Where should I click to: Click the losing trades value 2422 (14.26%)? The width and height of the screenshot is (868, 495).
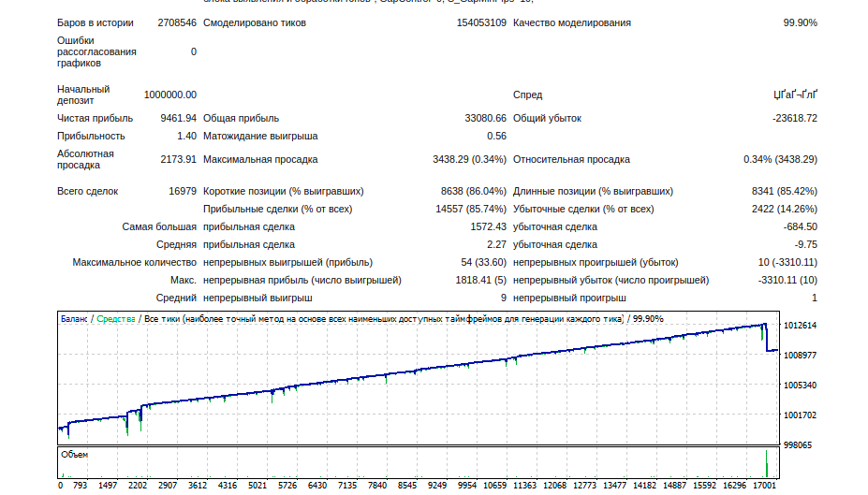785,209
